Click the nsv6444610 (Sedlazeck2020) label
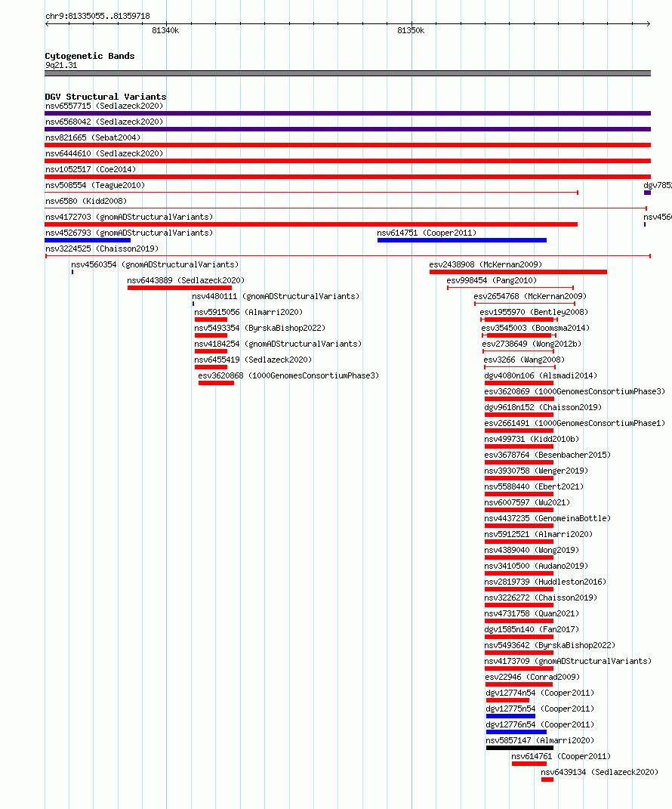The width and height of the screenshot is (672, 809). [104, 154]
